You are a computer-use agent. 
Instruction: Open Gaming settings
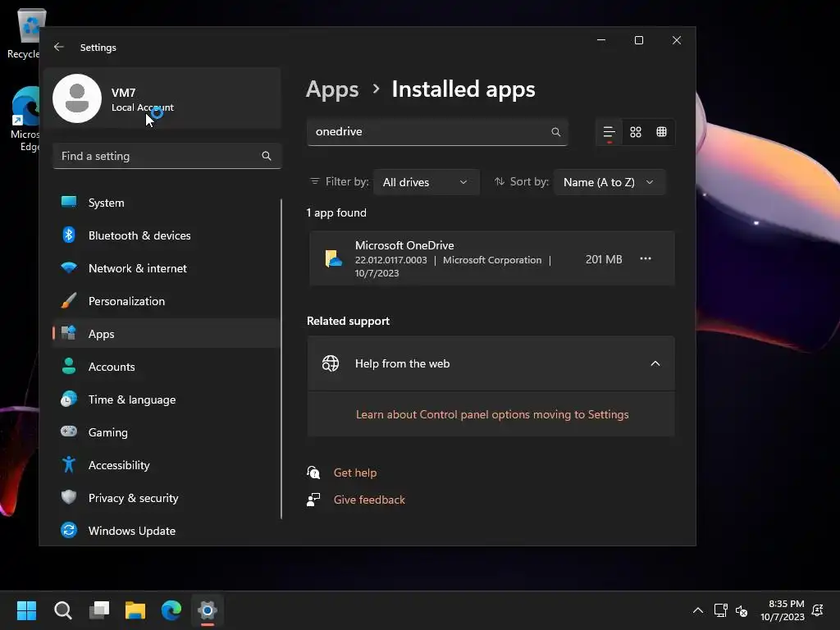point(166,432)
